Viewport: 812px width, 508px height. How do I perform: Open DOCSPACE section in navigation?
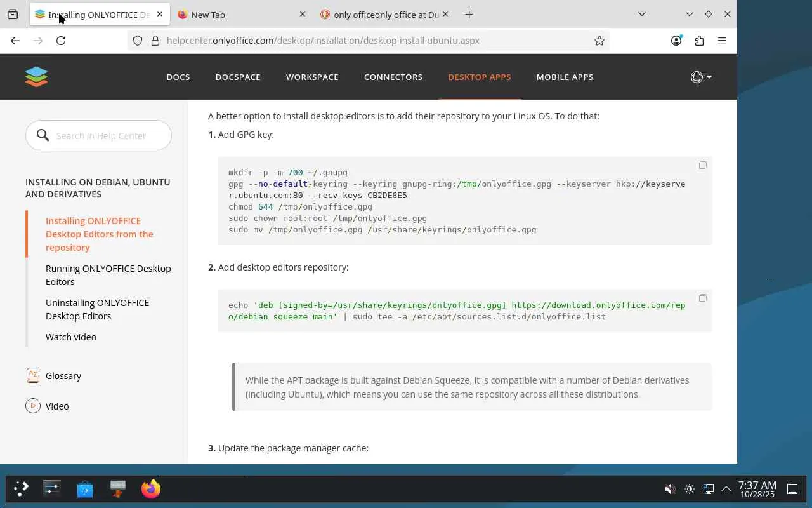click(x=238, y=77)
